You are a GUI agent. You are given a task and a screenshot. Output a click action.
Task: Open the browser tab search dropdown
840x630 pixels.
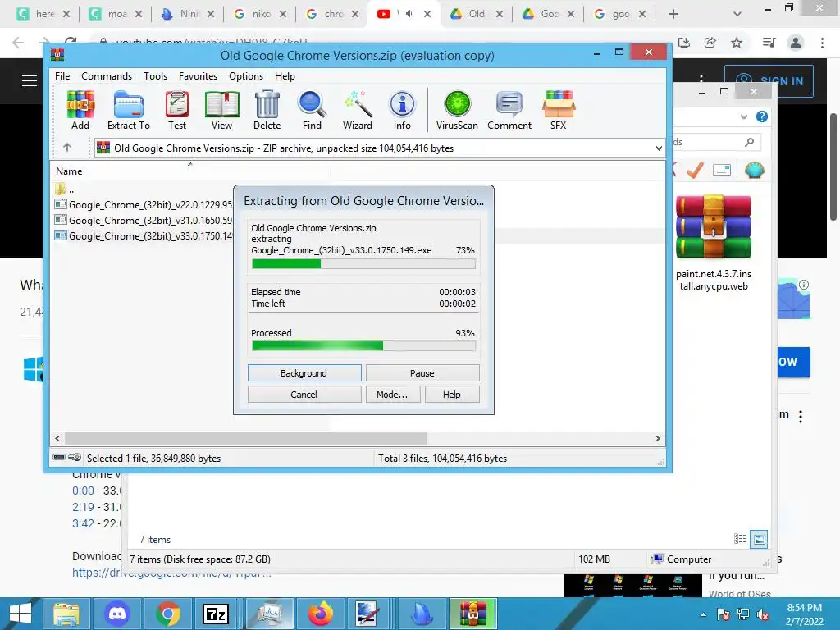(x=737, y=15)
